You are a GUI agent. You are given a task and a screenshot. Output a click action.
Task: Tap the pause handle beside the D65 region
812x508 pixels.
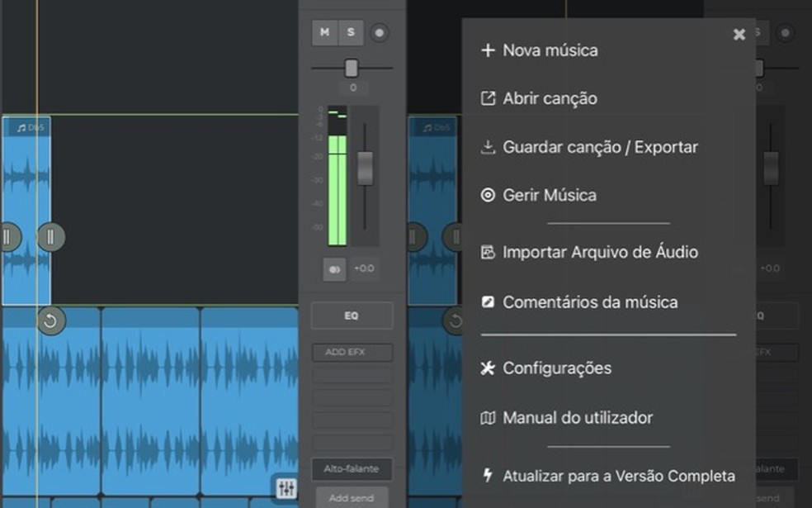click(51, 236)
